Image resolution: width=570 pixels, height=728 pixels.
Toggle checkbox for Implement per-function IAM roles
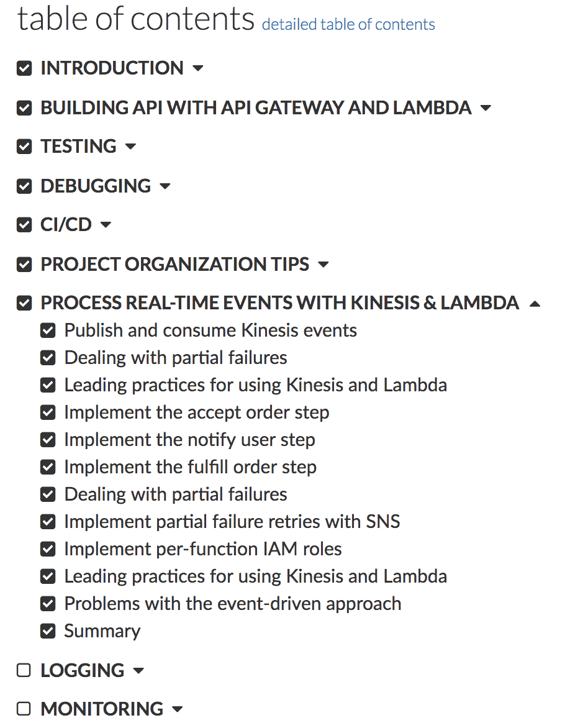(x=48, y=550)
